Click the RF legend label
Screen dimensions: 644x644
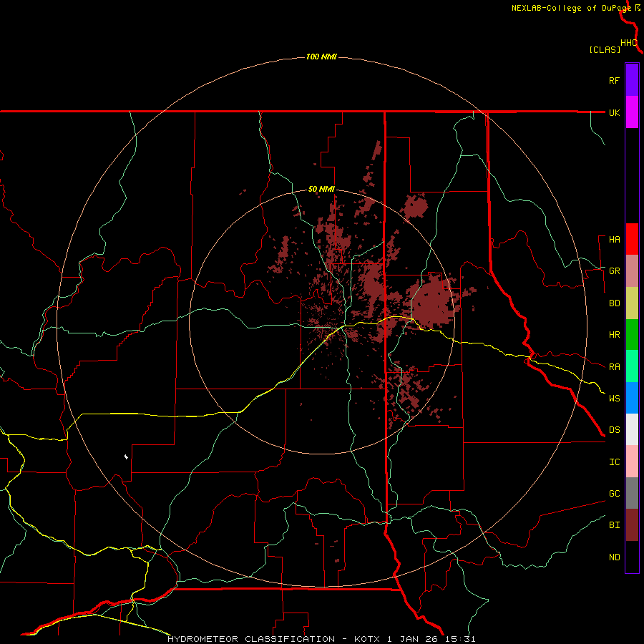click(x=614, y=80)
